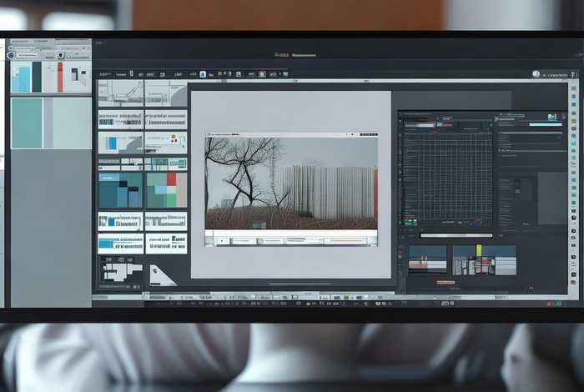The width and height of the screenshot is (584, 392).
Task: Click the floor-plan icon at the thumbnail grid's bottom-left
Action: tap(121, 270)
